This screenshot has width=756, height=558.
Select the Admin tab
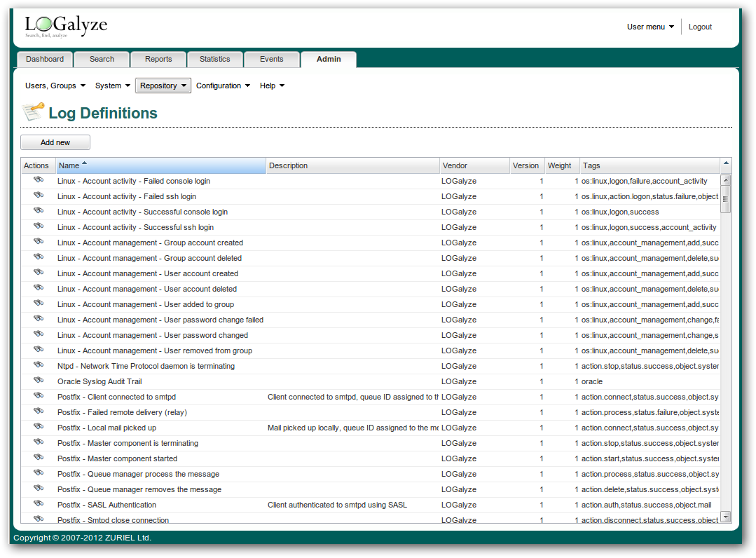329,60
